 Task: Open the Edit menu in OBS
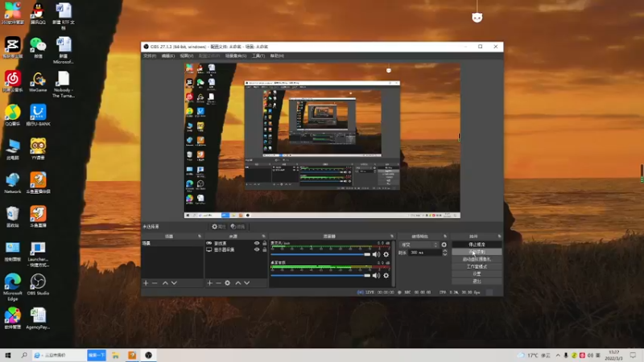click(167, 56)
